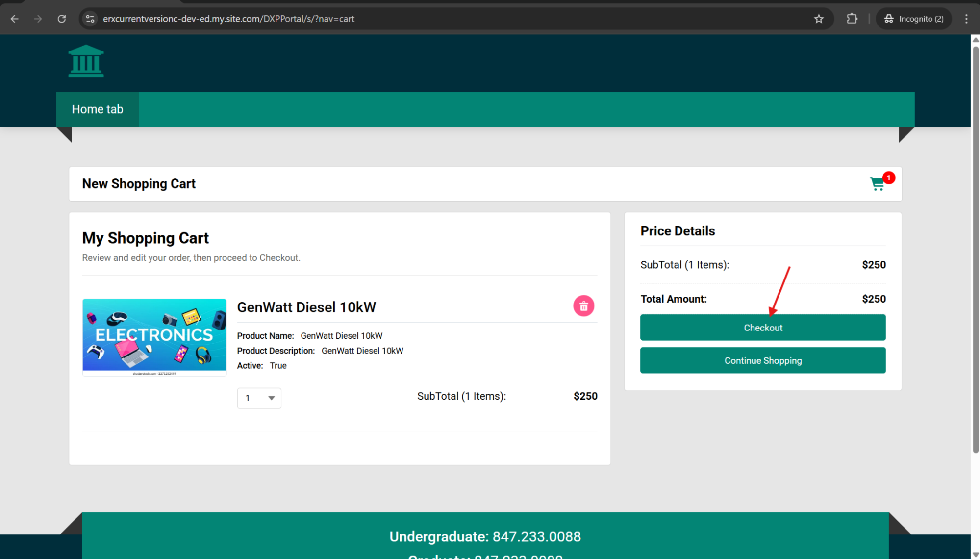Click the browser back arrow

pyautogui.click(x=15, y=19)
